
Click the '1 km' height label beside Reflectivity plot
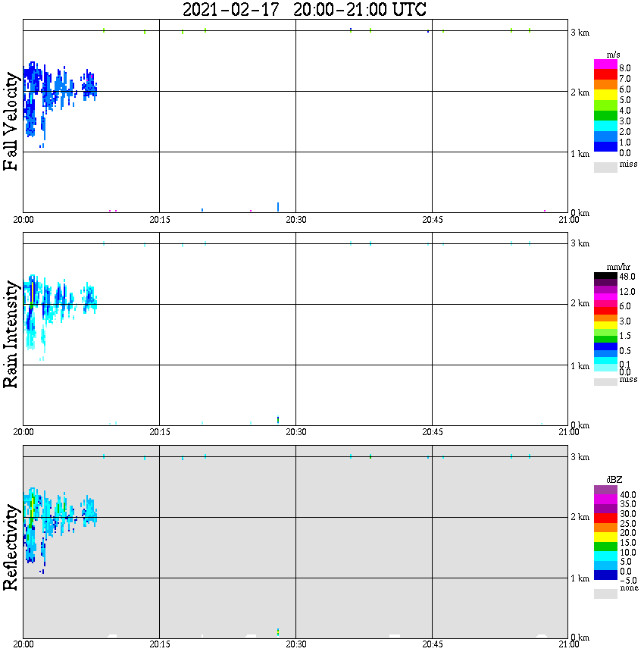(x=580, y=578)
